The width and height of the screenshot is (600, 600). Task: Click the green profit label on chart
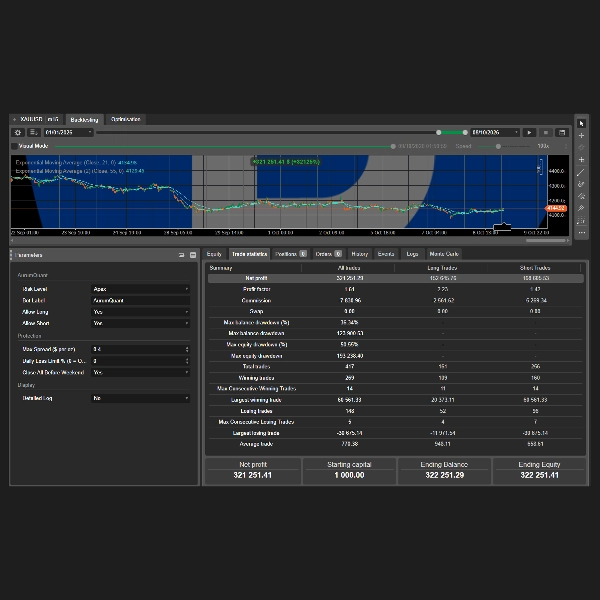point(286,162)
